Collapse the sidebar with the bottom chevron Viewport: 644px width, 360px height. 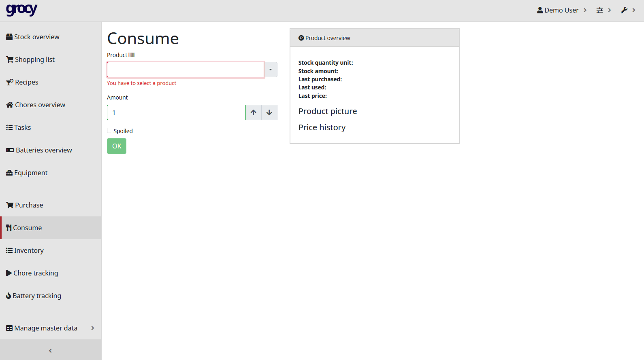50,351
